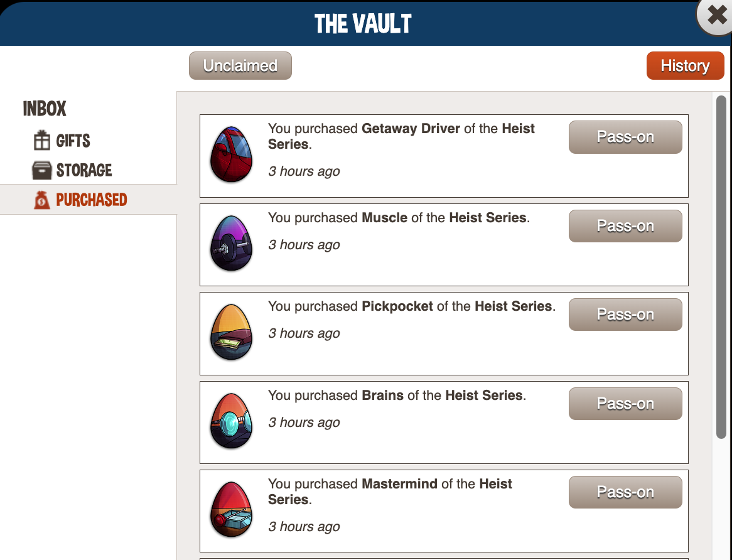Click the Gifts present box icon
This screenshot has height=560, width=732.
tap(41, 140)
